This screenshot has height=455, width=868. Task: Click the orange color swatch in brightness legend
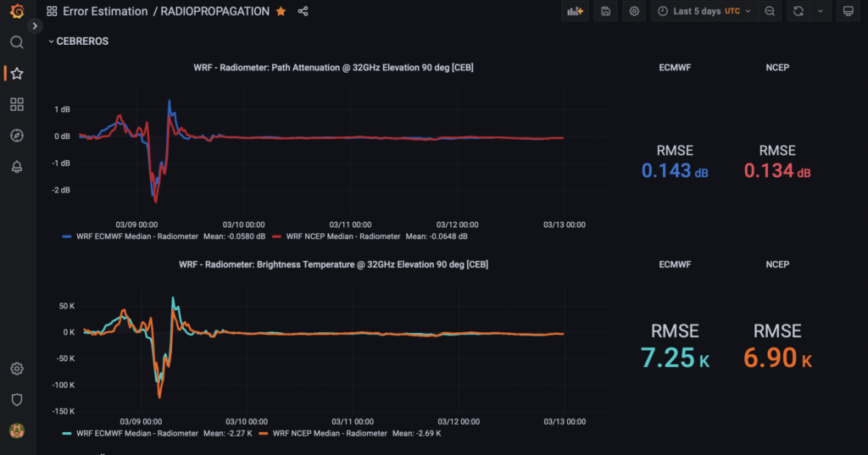tap(264, 434)
